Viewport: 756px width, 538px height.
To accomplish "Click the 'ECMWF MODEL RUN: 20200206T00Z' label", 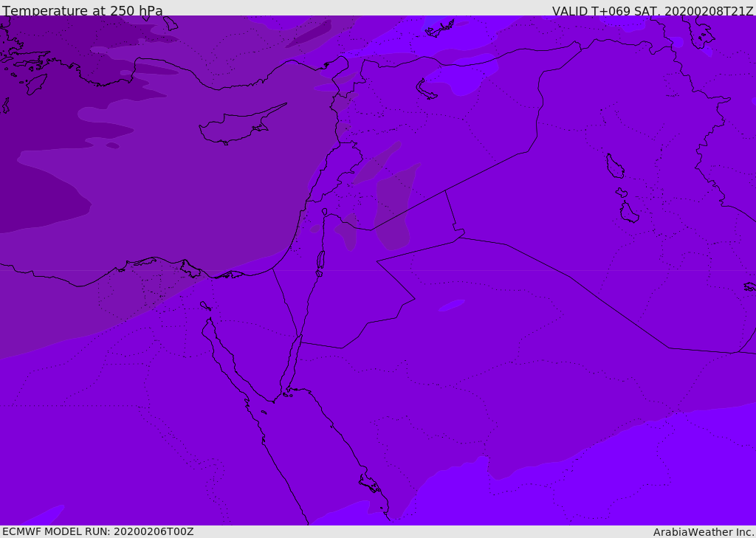I will coord(98,531).
